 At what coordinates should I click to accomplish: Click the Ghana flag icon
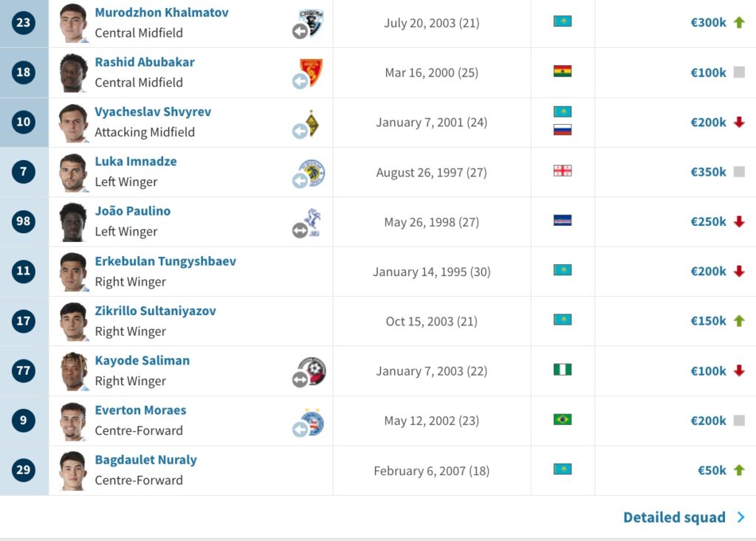tap(563, 72)
